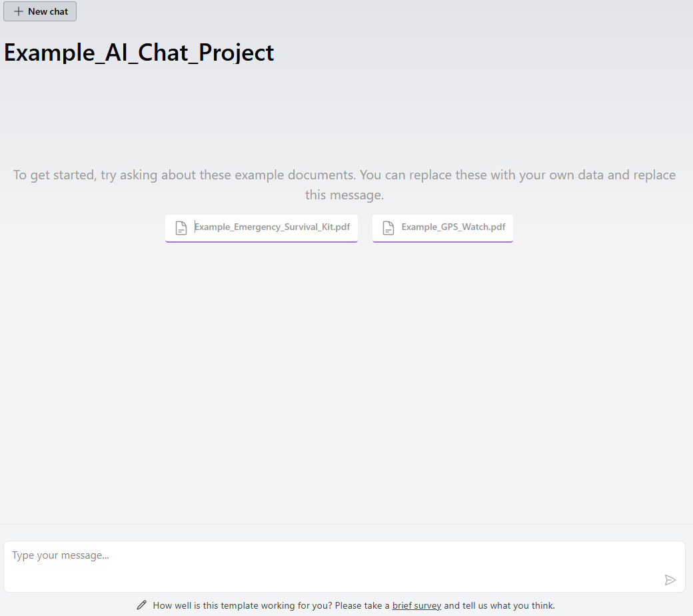Click 'and tell us what you think' text
Screen dimensions: 693x616
pos(499,605)
